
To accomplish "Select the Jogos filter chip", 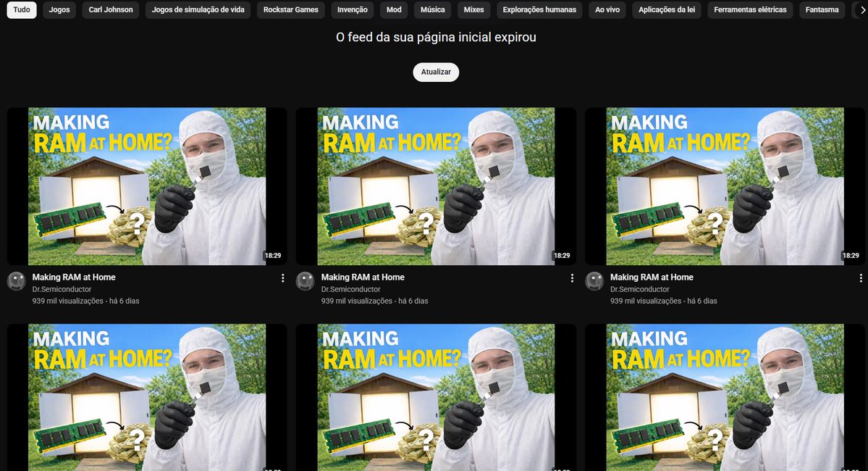I will pos(59,10).
